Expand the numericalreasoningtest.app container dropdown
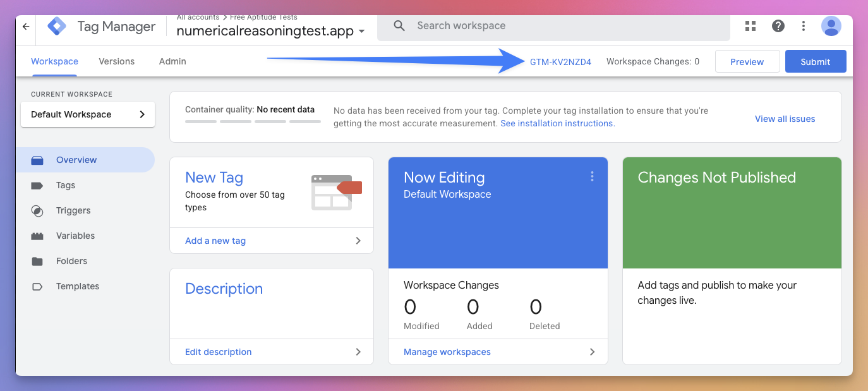868x391 pixels. pyautogui.click(x=361, y=32)
